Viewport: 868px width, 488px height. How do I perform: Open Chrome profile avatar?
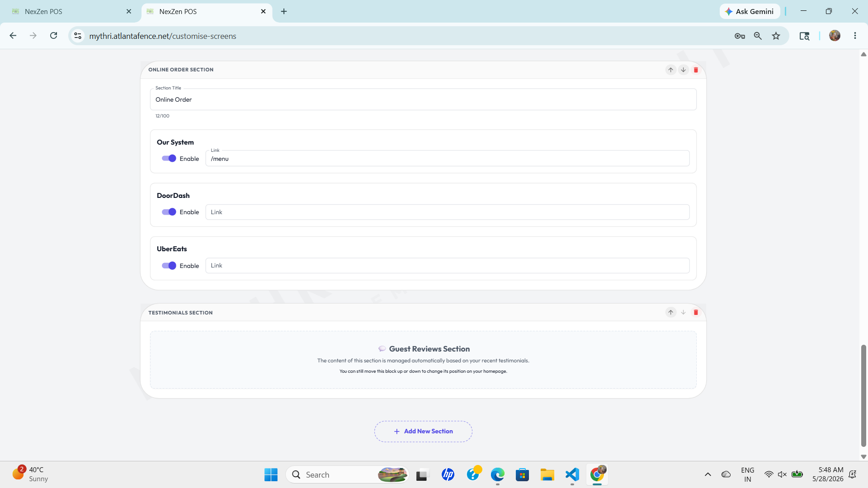[x=835, y=36]
